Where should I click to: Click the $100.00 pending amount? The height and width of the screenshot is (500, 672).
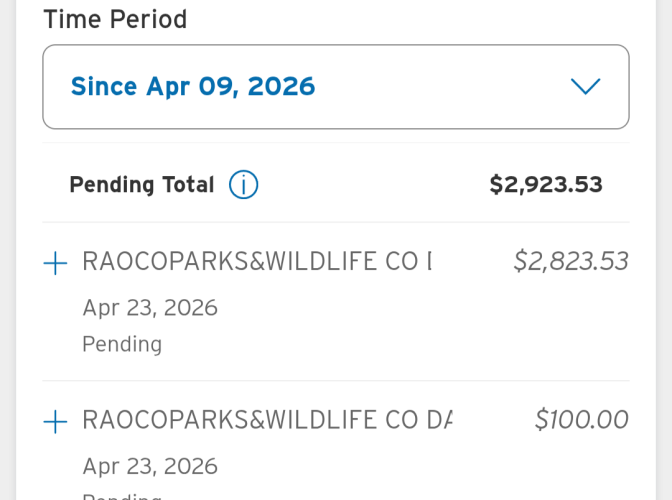click(582, 420)
